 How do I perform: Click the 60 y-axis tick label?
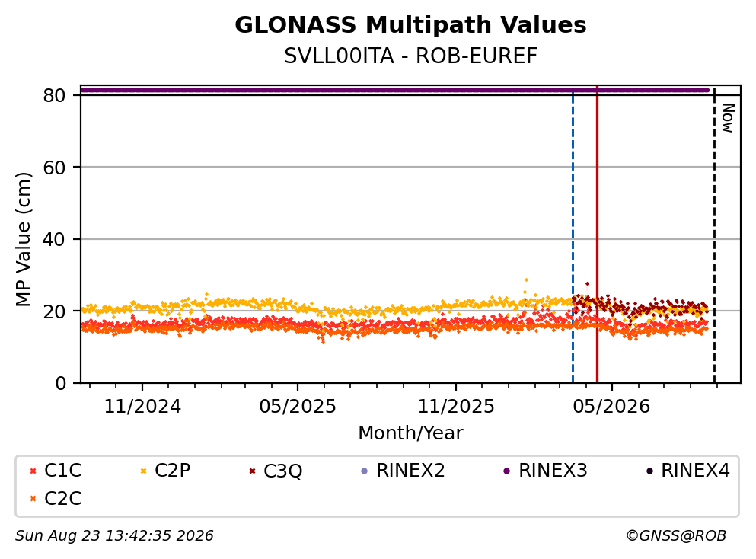pyautogui.click(x=54, y=168)
